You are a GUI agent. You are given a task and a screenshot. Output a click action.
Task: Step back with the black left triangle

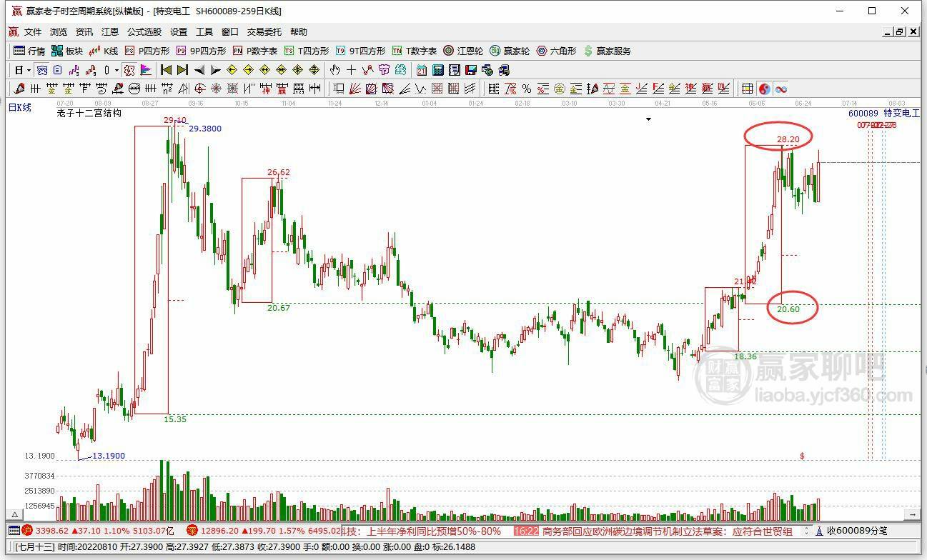coord(199,70)
